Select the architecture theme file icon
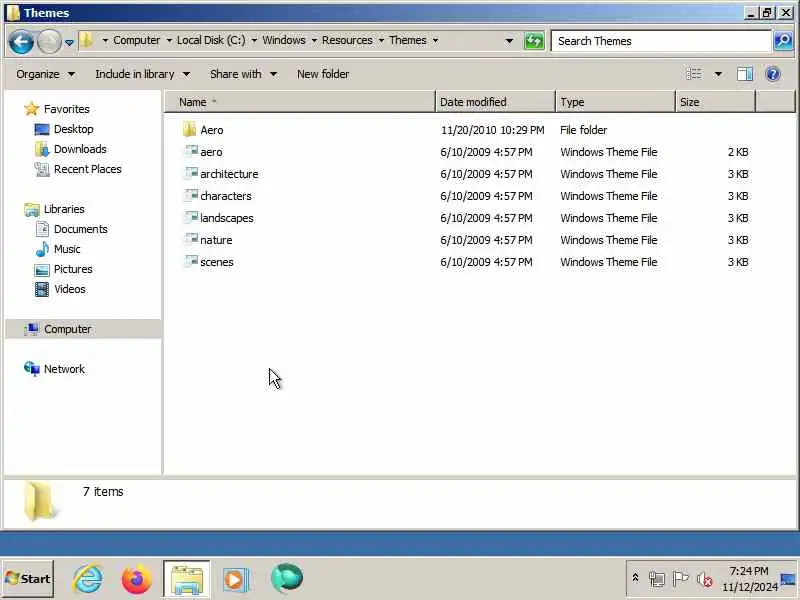800x600 pixels. [x=191, y=173]
